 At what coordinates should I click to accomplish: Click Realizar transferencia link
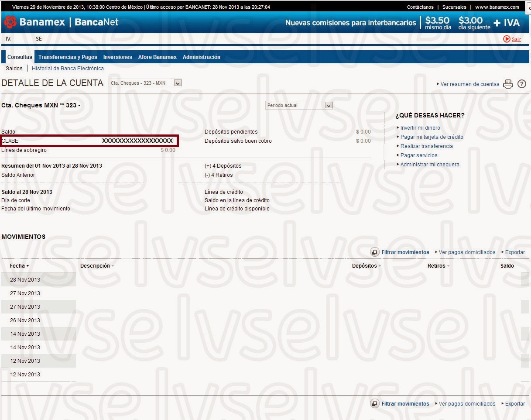point(427,146)
